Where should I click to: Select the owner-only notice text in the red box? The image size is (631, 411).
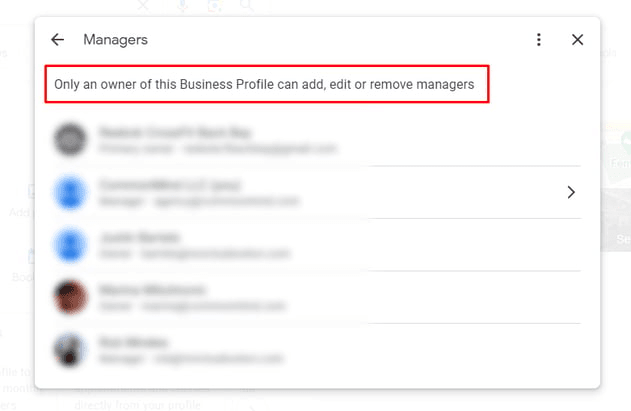265,85
